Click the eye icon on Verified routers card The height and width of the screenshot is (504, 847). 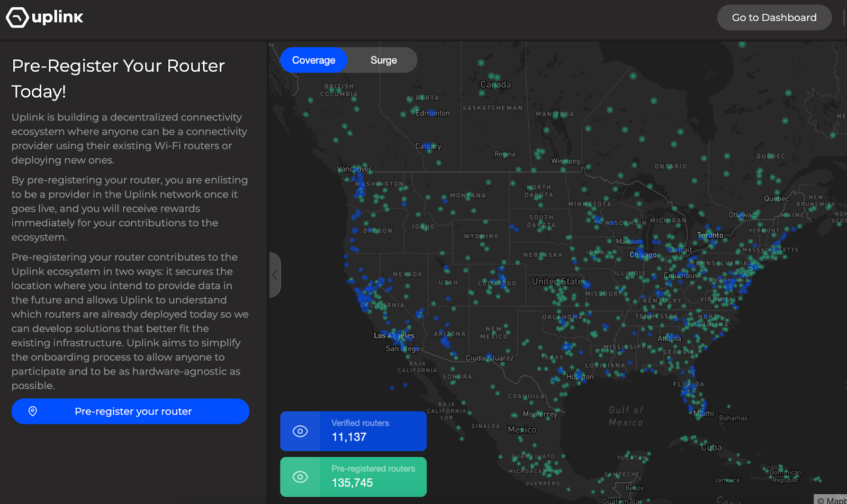coord(300,431)
